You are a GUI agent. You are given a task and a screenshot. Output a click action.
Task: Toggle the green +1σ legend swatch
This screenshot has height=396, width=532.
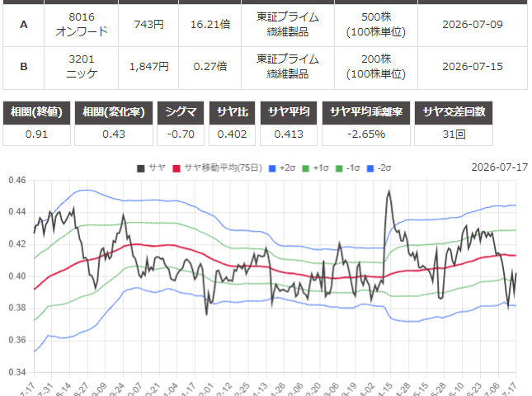pos(305,168)
